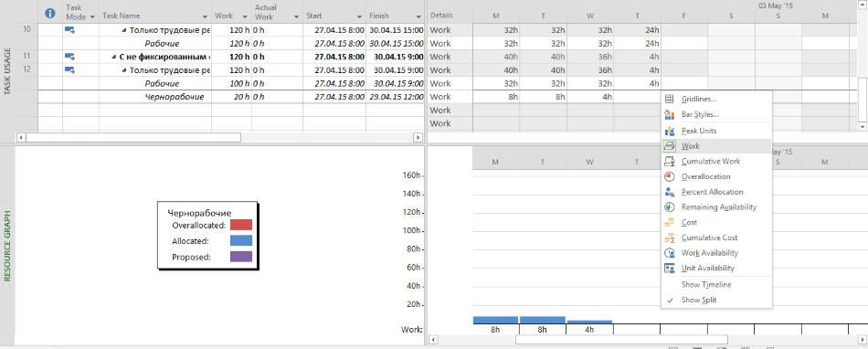Click task mode icon in row 12
868x349 pixels.
[69, 69]
